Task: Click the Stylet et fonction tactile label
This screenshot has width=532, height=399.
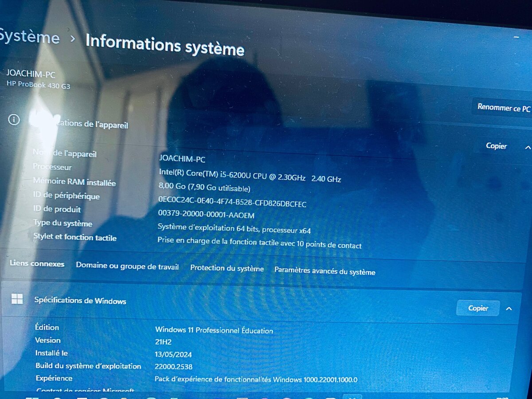Action: 75,237
